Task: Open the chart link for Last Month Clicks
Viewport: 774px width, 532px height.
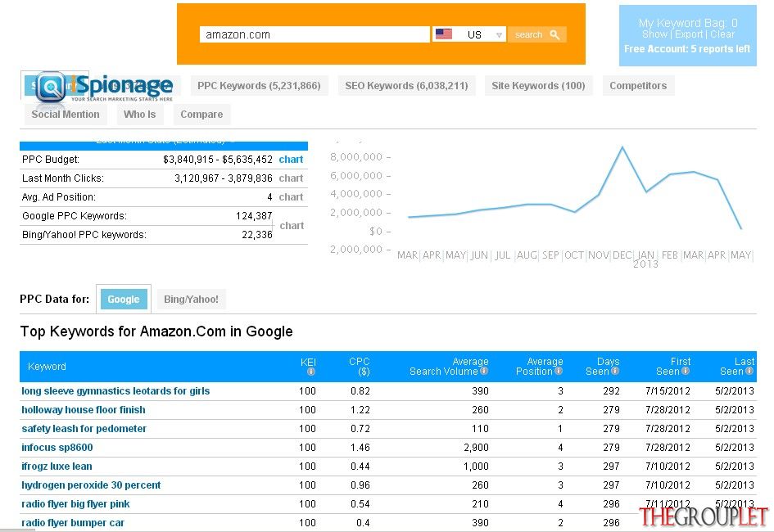Action: coord(291,178)
